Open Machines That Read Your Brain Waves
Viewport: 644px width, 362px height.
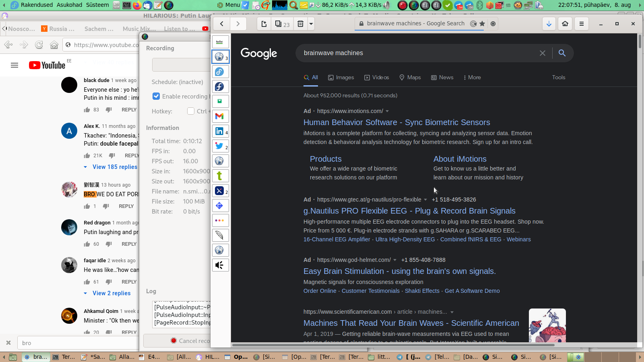411,323
